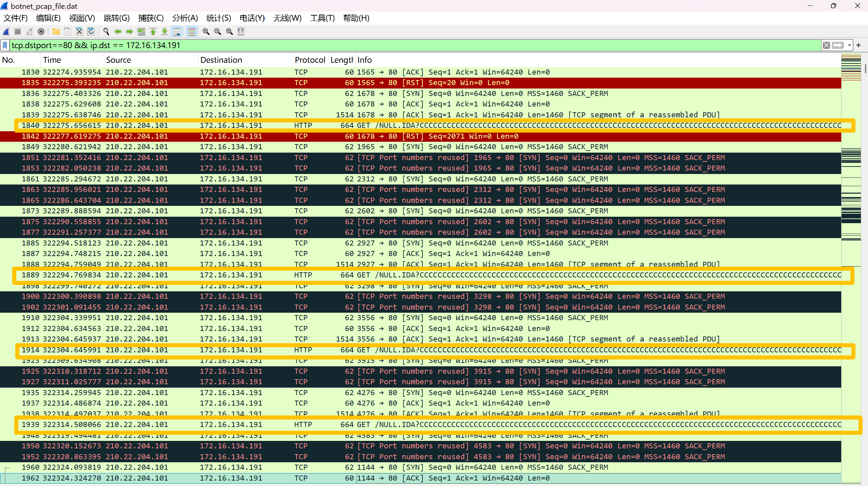The width and height of the screenshot is (868, 486).
Task: Click the resize columns icon
Action: point(241,32)
